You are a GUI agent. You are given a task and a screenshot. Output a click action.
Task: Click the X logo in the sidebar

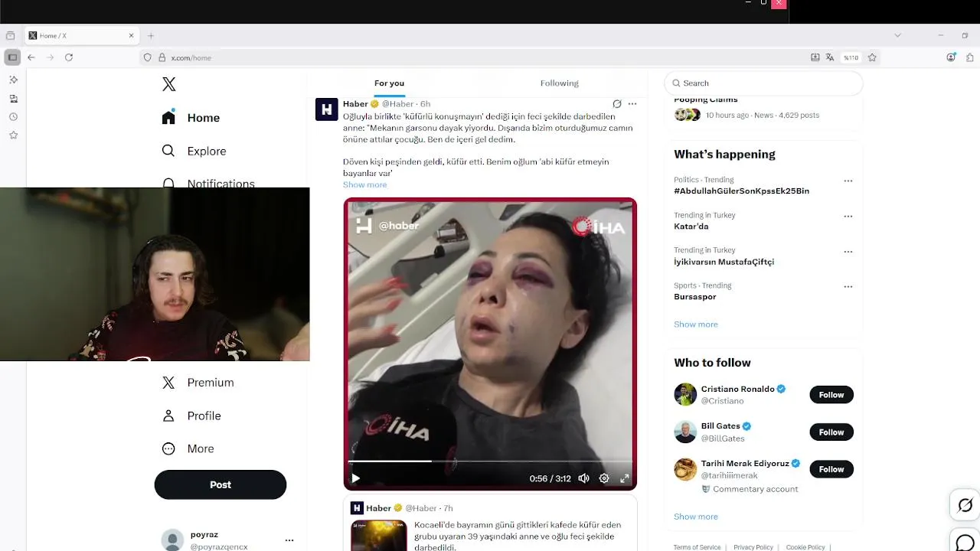(169, 84)
